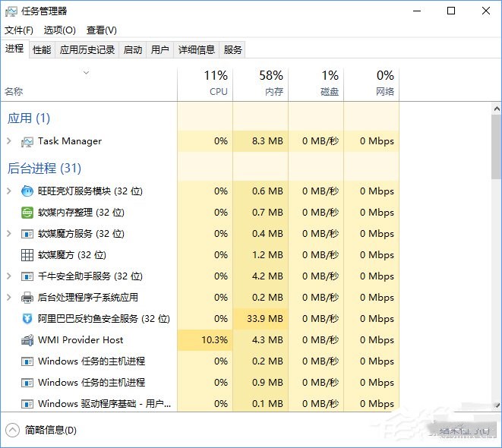
Task: Click the 10.3% CPU value
Action: coord(214,340)
